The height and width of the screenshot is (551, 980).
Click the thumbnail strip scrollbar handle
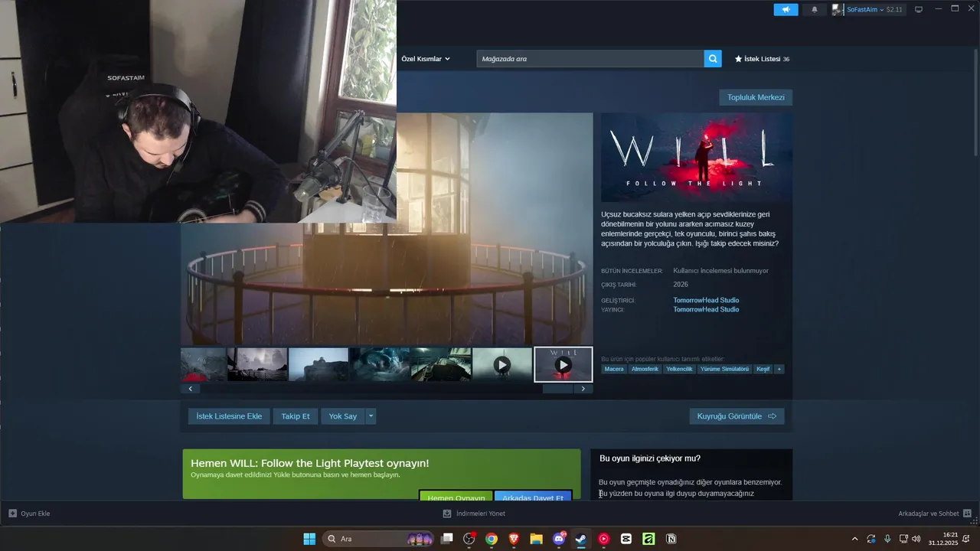(x=557, y=389)
